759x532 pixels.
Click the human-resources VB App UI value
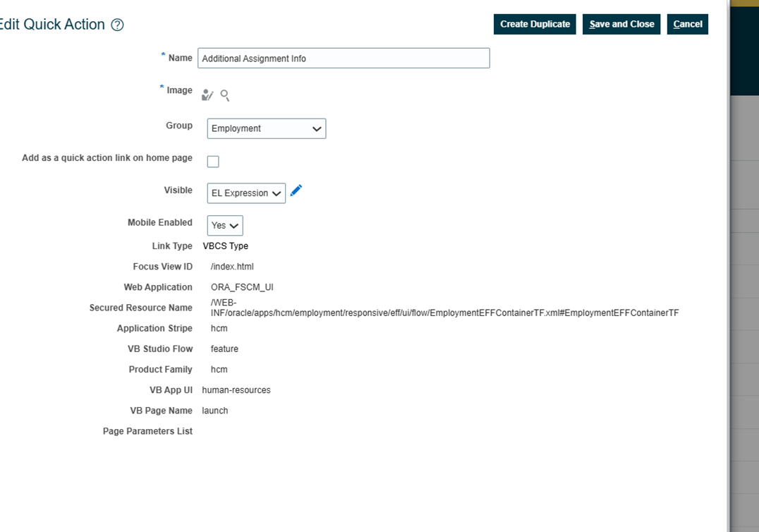click(236, 390)
